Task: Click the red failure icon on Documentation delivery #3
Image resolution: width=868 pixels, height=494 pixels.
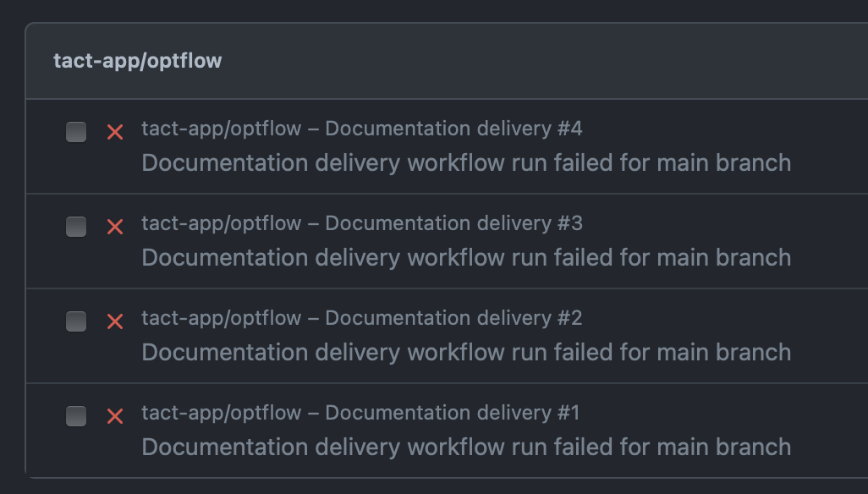Action: pos(115,227)
